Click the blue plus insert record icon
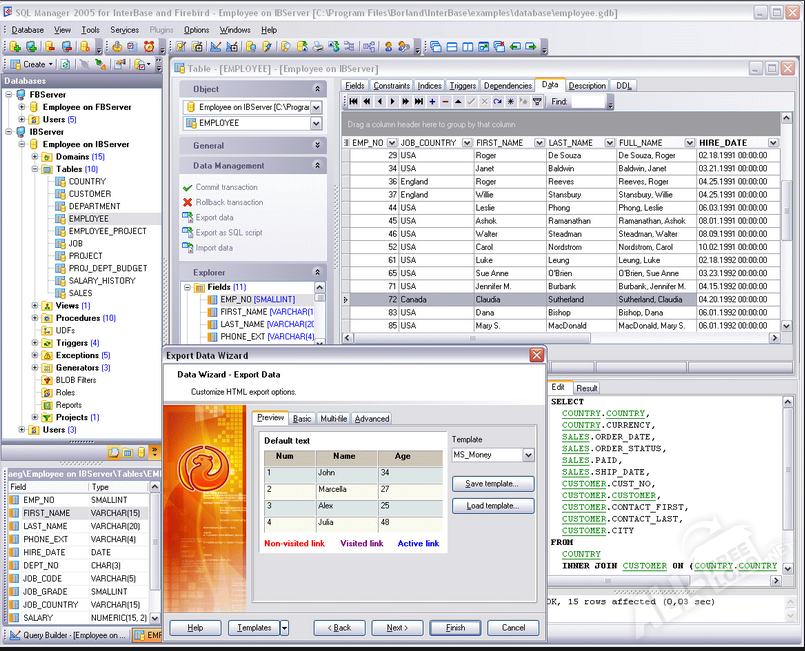 pos(432,102)
